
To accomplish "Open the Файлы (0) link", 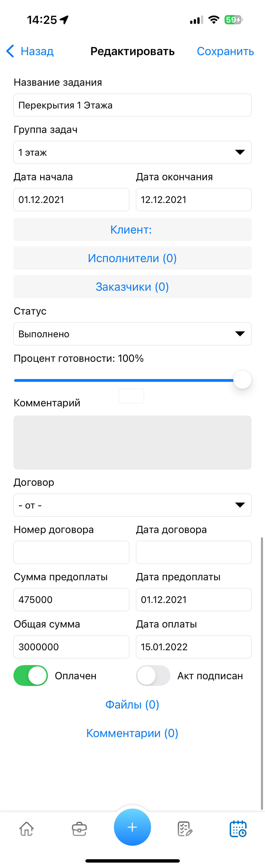I will (132, 704).
